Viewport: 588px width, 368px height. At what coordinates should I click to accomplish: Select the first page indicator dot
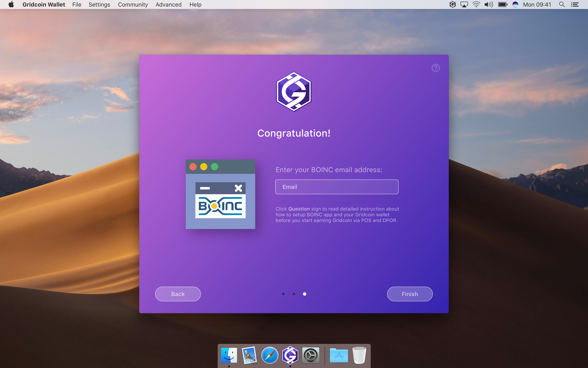[x=283, y=294]
